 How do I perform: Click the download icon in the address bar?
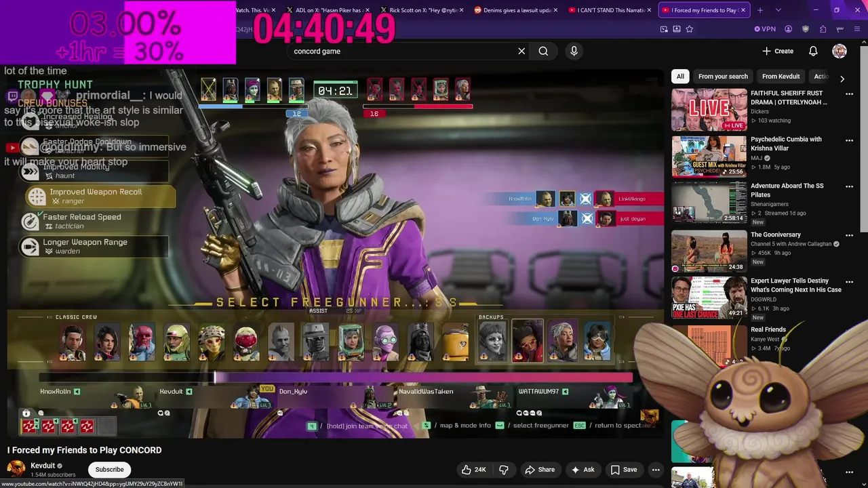coord(677,29)
